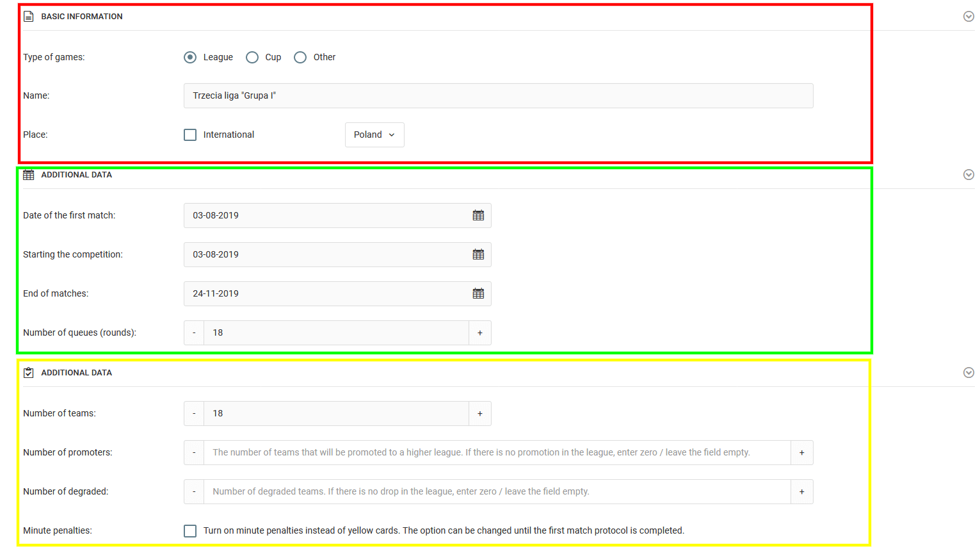980x549 pixels.
Task: Collapse the Basic Information section
Action: (x=968, y=17)
